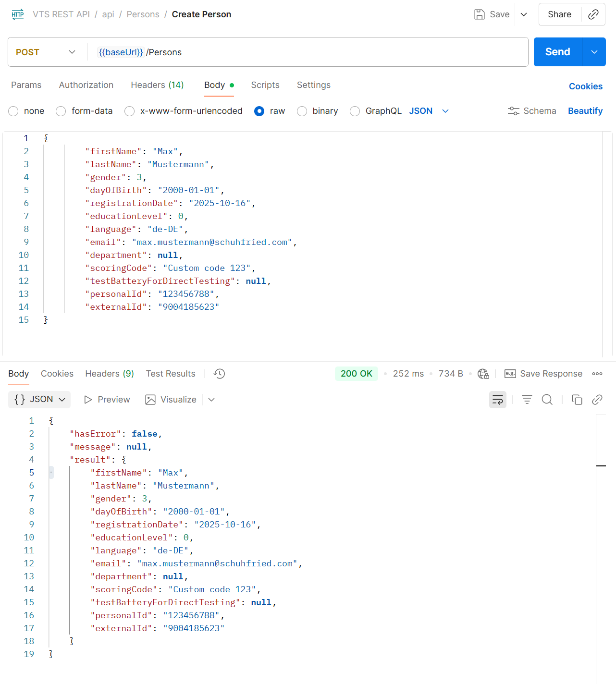The height and width of the screenshot is (684, 616).
Task: Search within the response body
Action: pos(547,400)
